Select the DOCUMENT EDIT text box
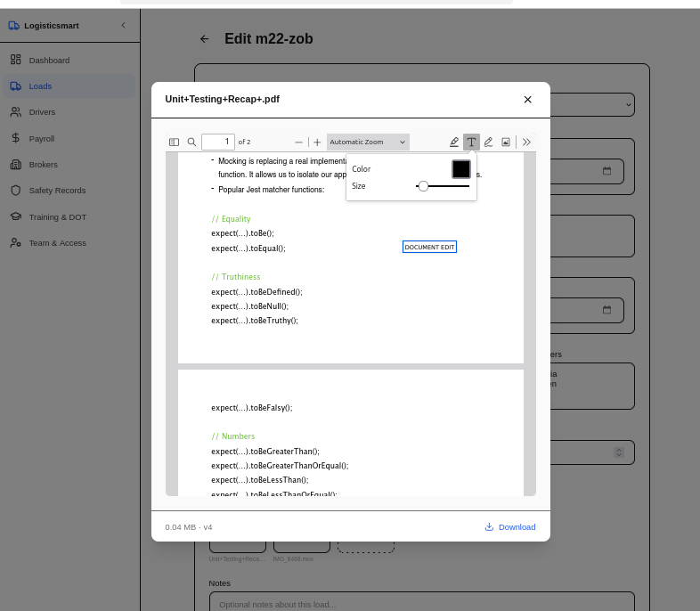 429,247
